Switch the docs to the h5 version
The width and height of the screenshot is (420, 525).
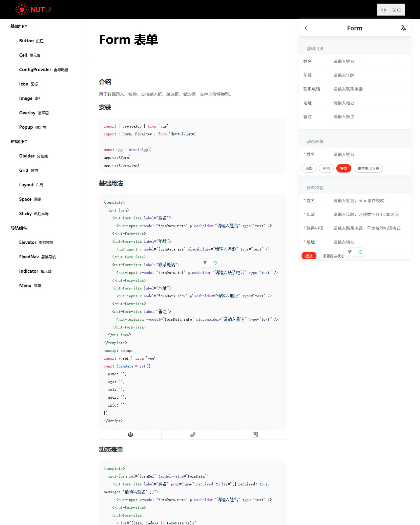tap(383, 10)
